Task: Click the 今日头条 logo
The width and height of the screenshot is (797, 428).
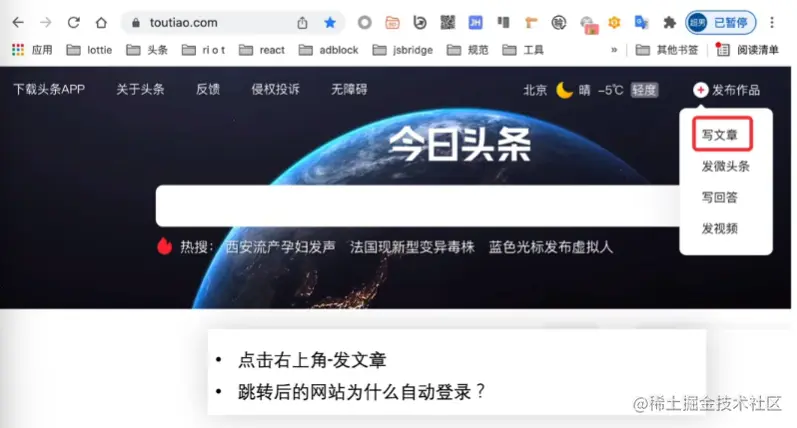Action: [460, 144]
